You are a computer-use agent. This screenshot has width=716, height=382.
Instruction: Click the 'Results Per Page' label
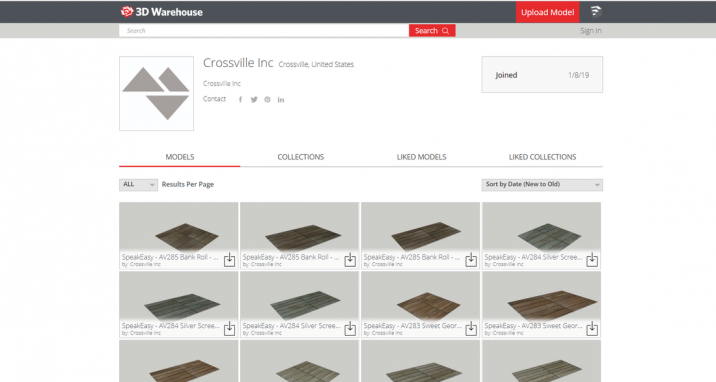[188, 184]
